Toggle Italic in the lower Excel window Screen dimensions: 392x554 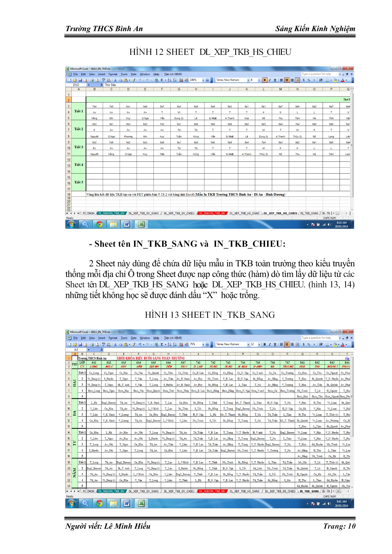[270, 344]
